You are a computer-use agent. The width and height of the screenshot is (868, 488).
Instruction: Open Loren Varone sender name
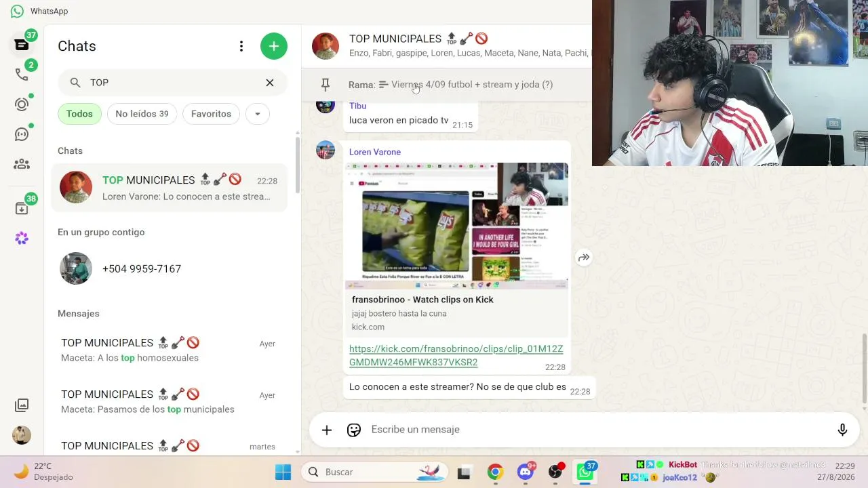tap(375, 152)
